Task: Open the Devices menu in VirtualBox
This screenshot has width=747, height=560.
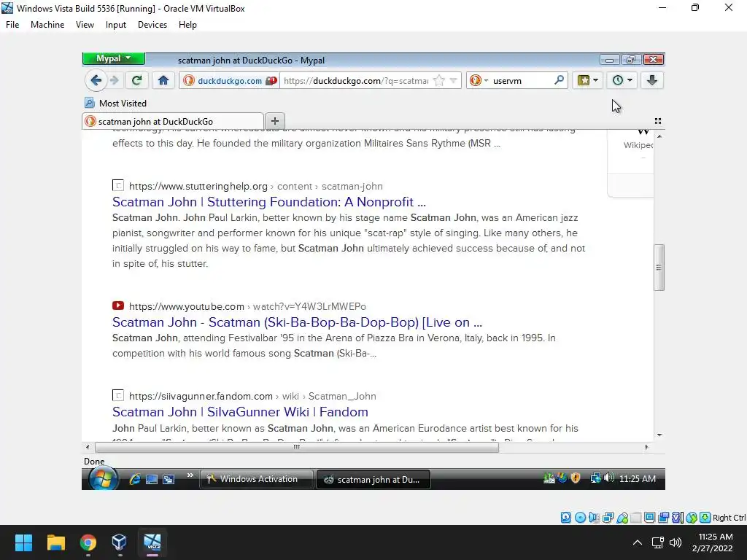Action: click(x=152, y=25)
